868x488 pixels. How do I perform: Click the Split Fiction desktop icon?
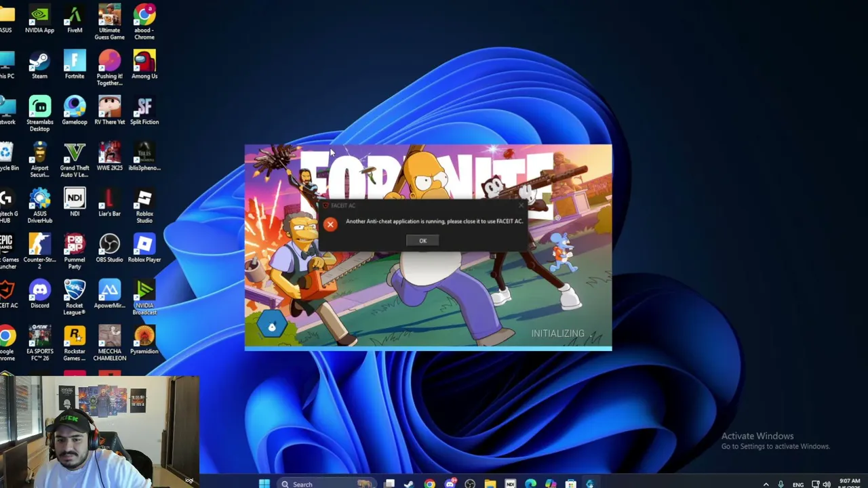[144, 110]
